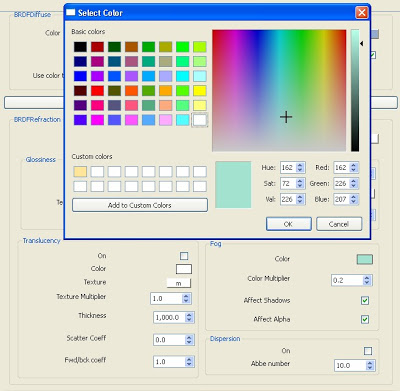Click the brightness slider arrow marker
This screenshot has width=400, height=391.
click(361, 43)
